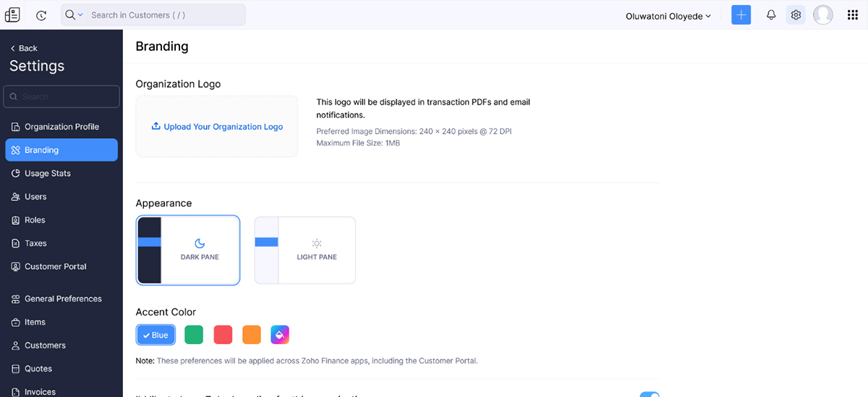The height and width of the screenshot is (397, 868).
Task: Open the Items settings page
Action: [x=61, y=322]
